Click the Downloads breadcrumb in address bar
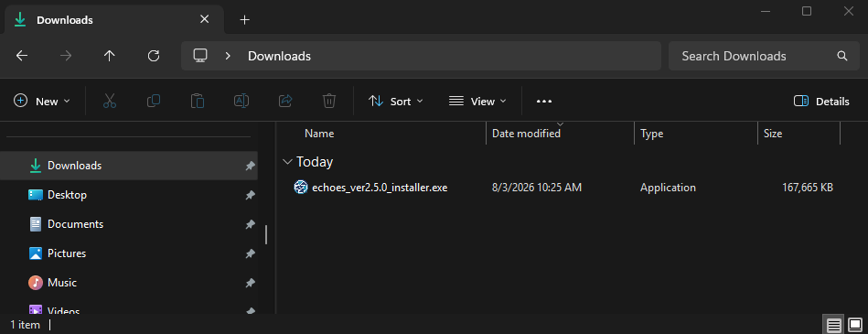 [279, 56]
